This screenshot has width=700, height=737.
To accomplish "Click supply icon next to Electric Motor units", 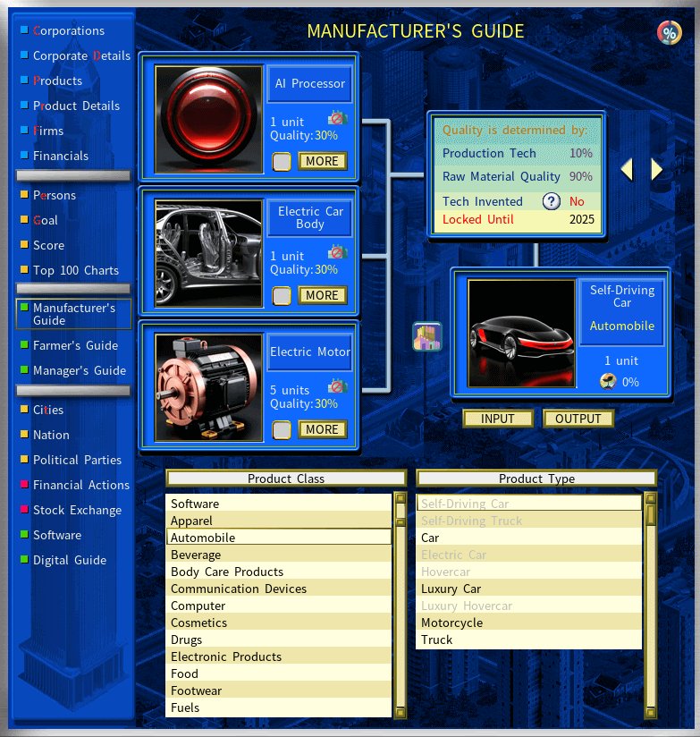I will point(337,386).
